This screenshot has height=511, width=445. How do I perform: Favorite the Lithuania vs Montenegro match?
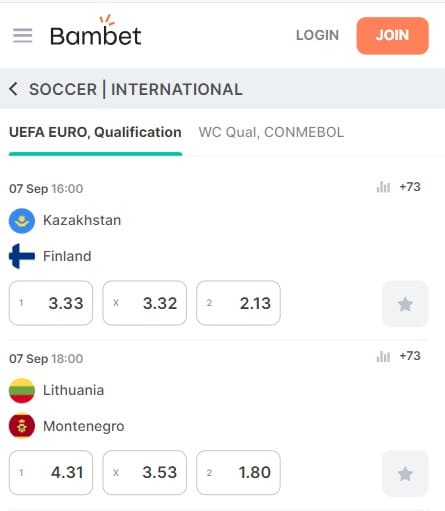tap(405, 473)
